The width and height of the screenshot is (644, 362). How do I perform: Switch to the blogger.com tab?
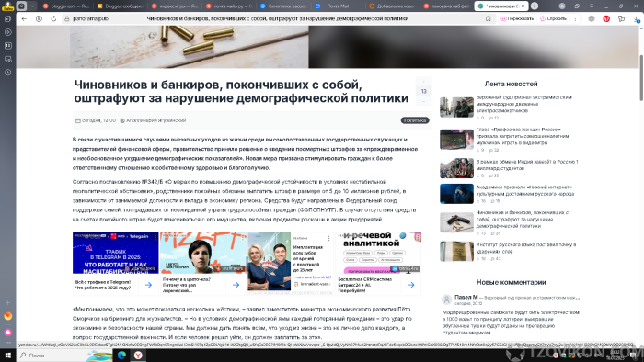pos(65,6)
